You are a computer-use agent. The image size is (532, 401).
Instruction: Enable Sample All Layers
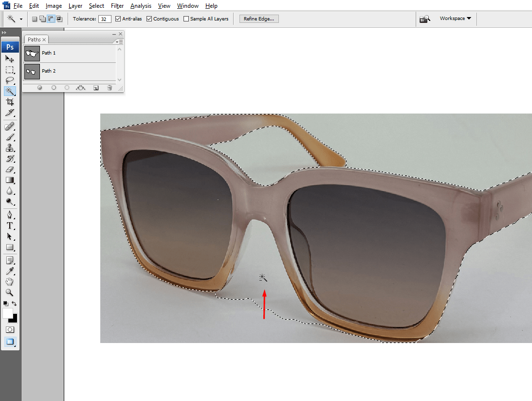click(x=186, y=19)
